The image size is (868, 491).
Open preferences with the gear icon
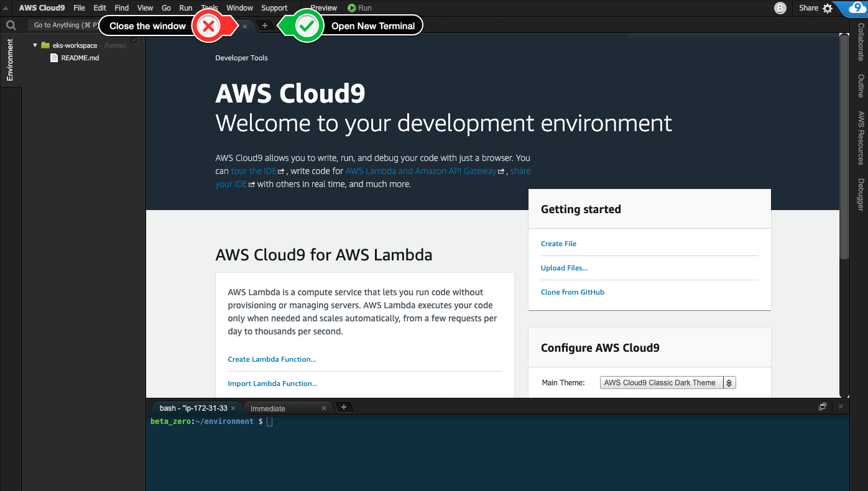pos(828,8)
